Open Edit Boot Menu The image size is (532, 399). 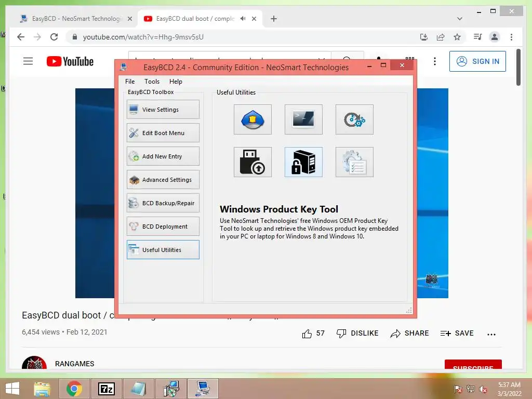(x=163, y=132)
